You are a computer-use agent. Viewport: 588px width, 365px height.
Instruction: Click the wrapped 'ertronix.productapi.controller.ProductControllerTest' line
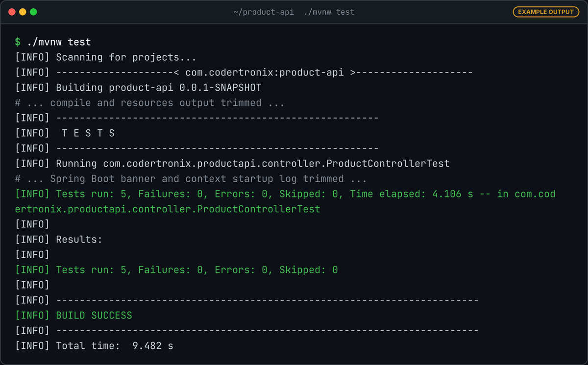click(x=168, y=209)
